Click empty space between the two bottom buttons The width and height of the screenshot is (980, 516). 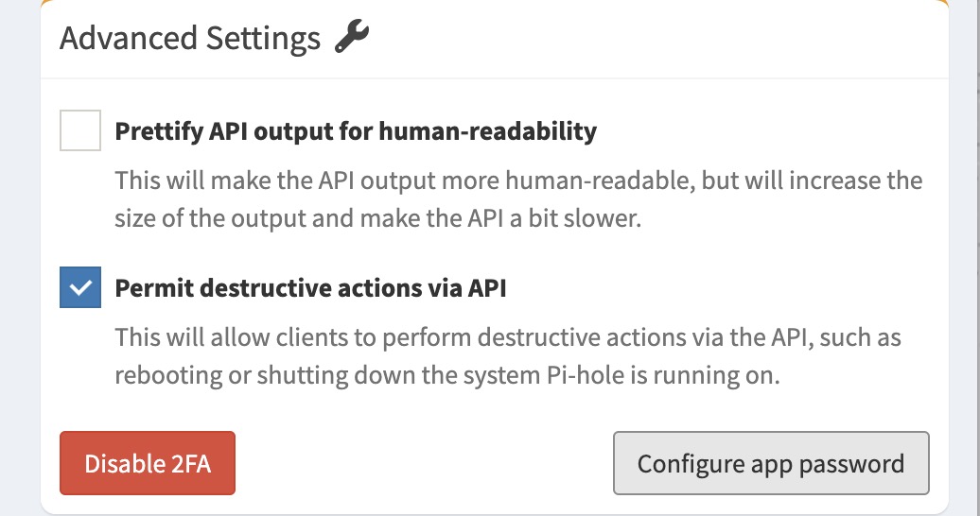[424, 464]
